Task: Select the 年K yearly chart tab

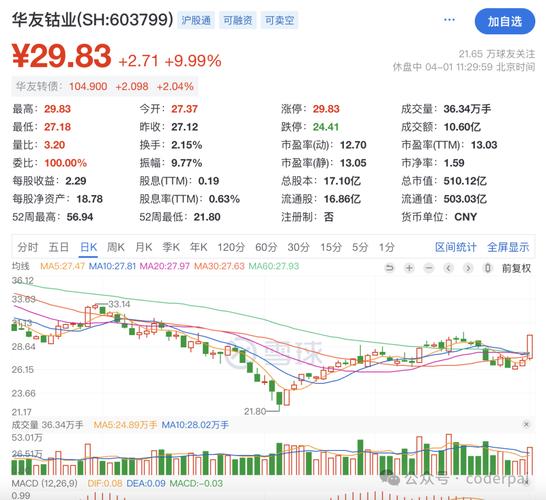Action: [198, 247]
